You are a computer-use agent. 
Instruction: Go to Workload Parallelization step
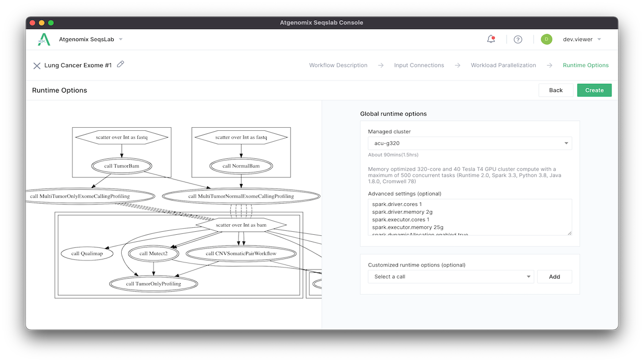[503, 65]
